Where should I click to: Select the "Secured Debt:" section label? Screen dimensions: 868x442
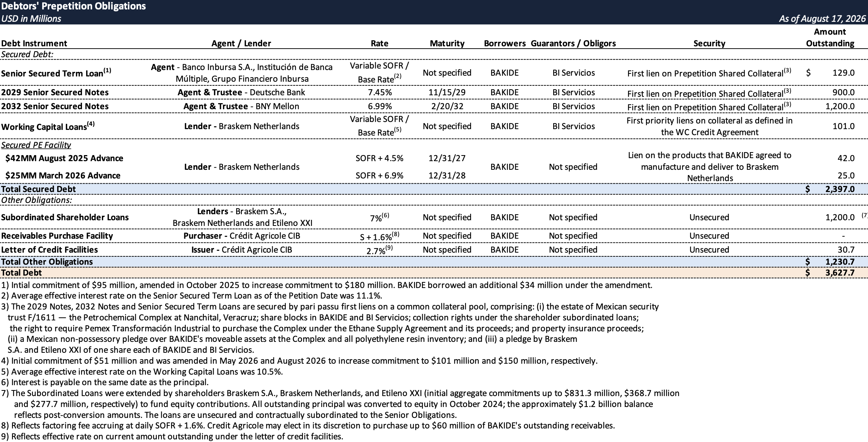(27, 54)
